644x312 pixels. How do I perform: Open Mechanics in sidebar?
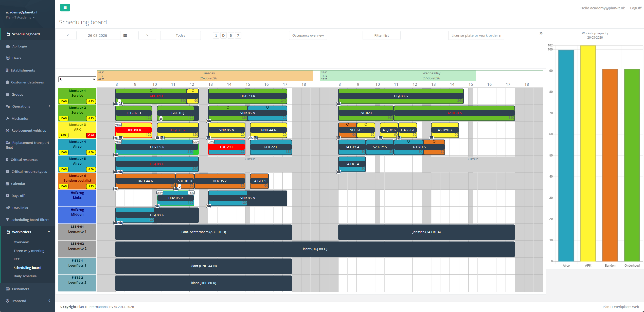20,118
